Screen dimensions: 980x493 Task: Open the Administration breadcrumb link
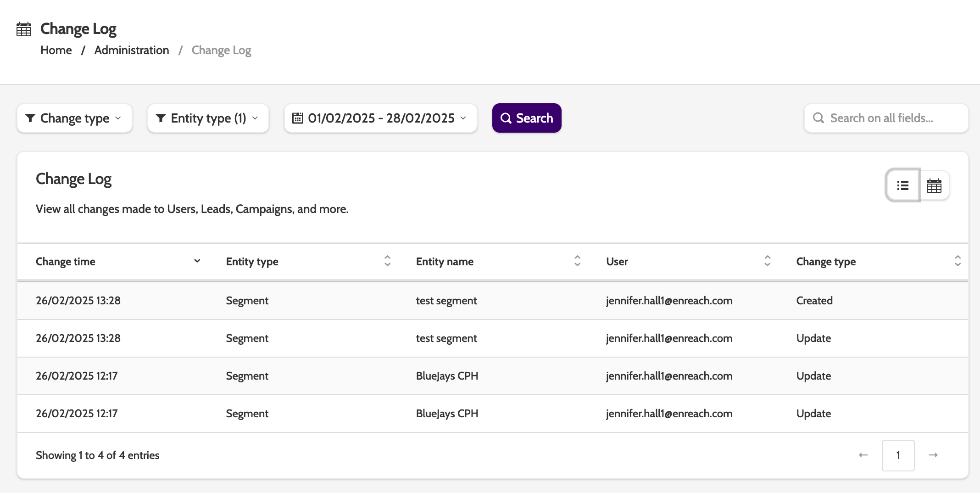[132, 50]
